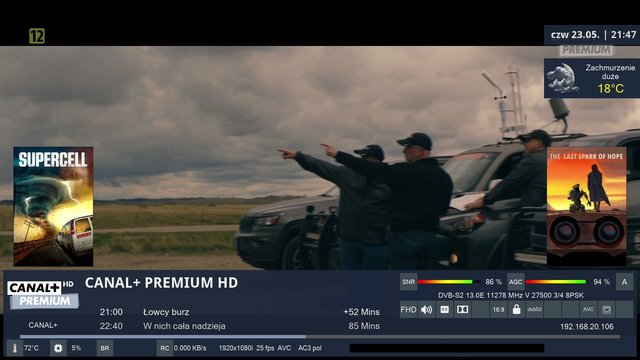
Task: Click the thermometer temperature icon
Action: tap(15, 348)
